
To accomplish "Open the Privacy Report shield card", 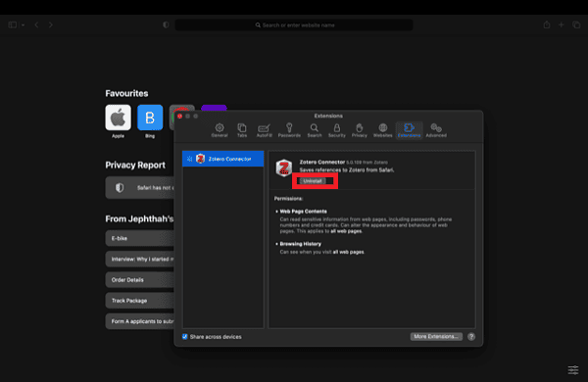I will click(139, 187).
